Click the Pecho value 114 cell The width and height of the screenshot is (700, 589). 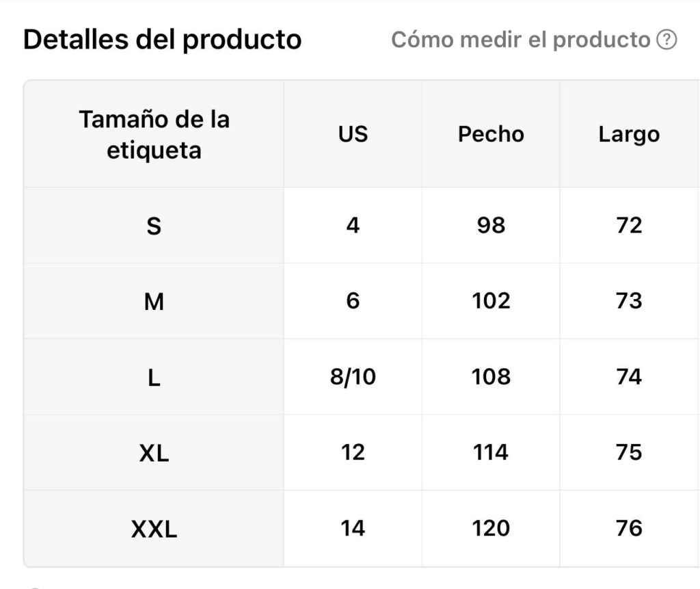(491, 453)
